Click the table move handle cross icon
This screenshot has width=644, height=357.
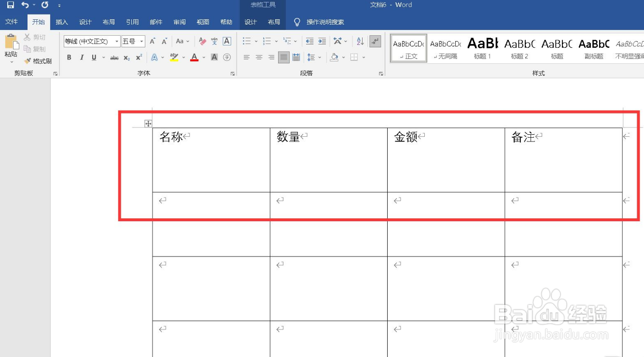click(148, 124)
